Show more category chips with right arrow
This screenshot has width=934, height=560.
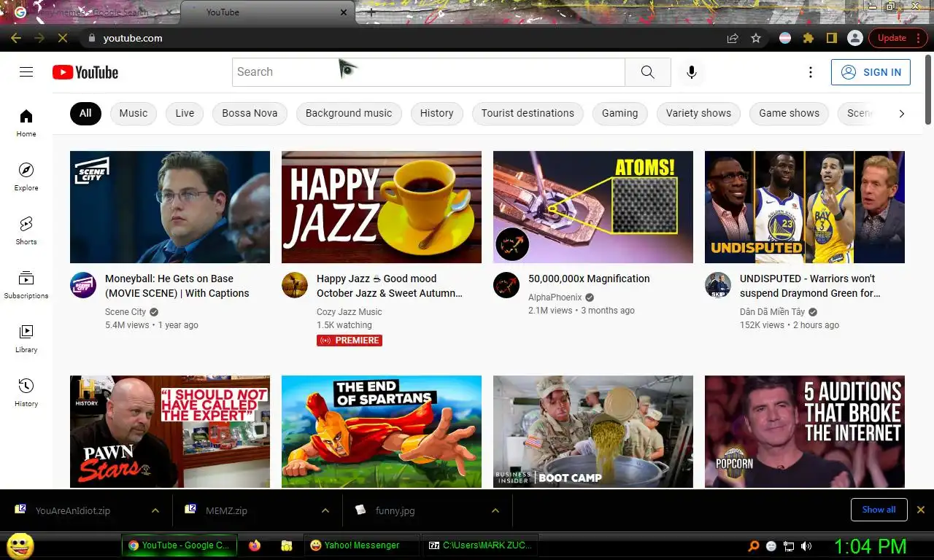[902, 113]
